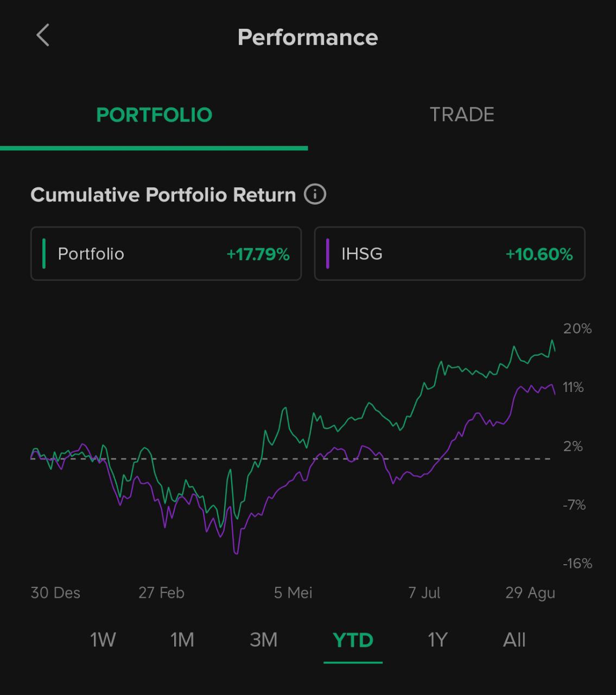Toggle the IHSG series legend box
Screen dimensions: 616x695
click(x=449, y=254)
